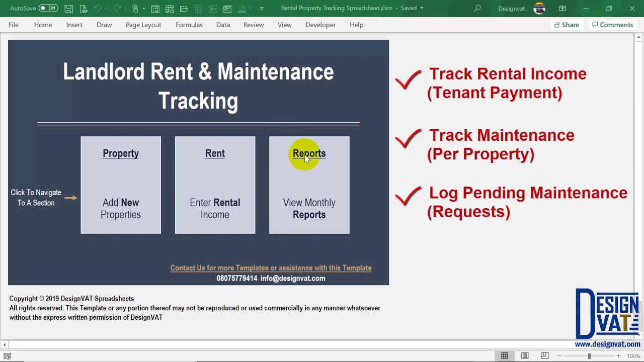Click the DesignVAT logo image
Screen dimensions: 644x362
point(607,314)
